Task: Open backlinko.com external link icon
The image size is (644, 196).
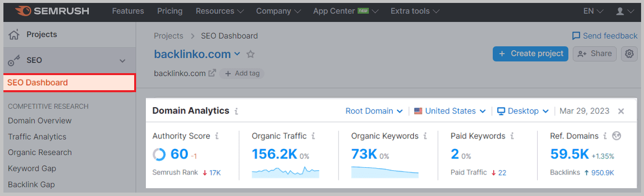Action: pyautogui.click(x=212, y=73)
